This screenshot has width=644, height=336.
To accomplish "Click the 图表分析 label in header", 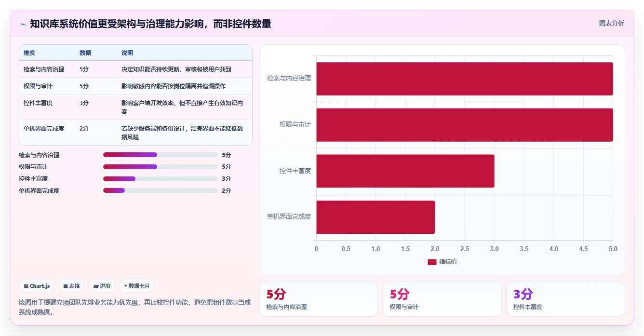I will (x=611, y=24).
